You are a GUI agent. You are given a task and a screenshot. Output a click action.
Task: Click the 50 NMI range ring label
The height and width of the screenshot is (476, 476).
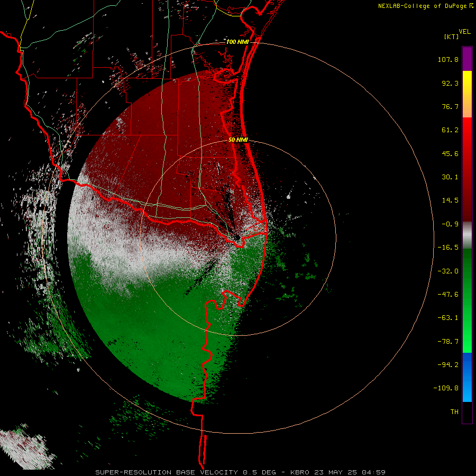(x=238, y=140)
